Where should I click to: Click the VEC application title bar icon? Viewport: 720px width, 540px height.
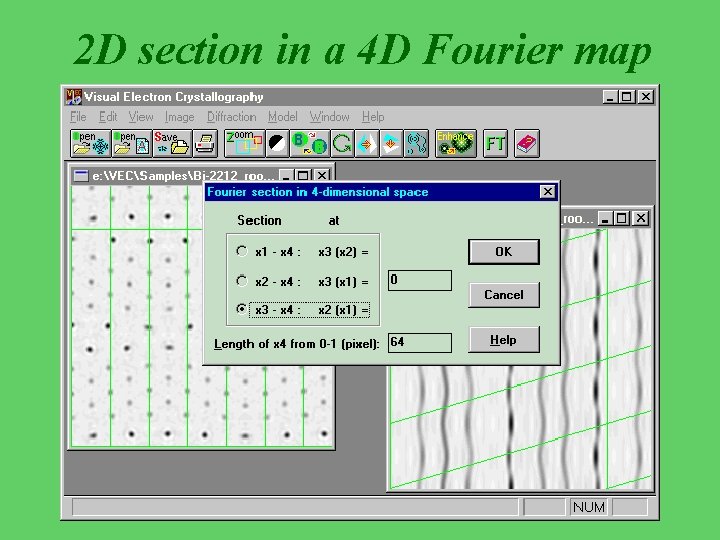pyautogui.click(x=73, y=96)
